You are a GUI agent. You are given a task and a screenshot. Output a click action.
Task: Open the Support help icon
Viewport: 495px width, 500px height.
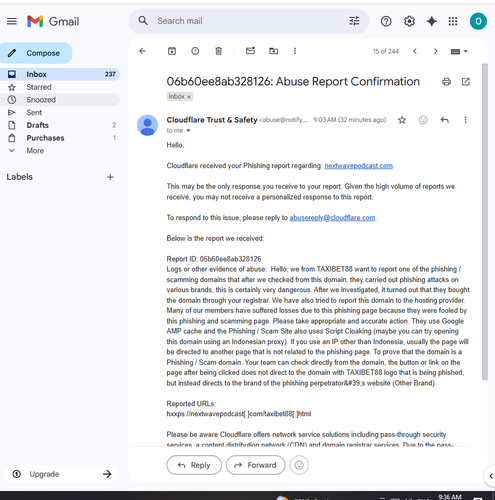point(386,21)
